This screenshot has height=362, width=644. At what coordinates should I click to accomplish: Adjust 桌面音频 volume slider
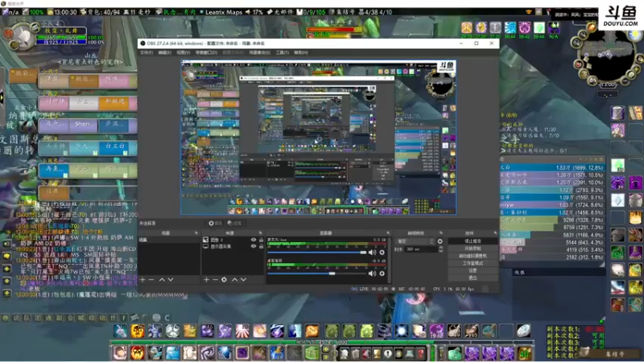tap(316, 274)
